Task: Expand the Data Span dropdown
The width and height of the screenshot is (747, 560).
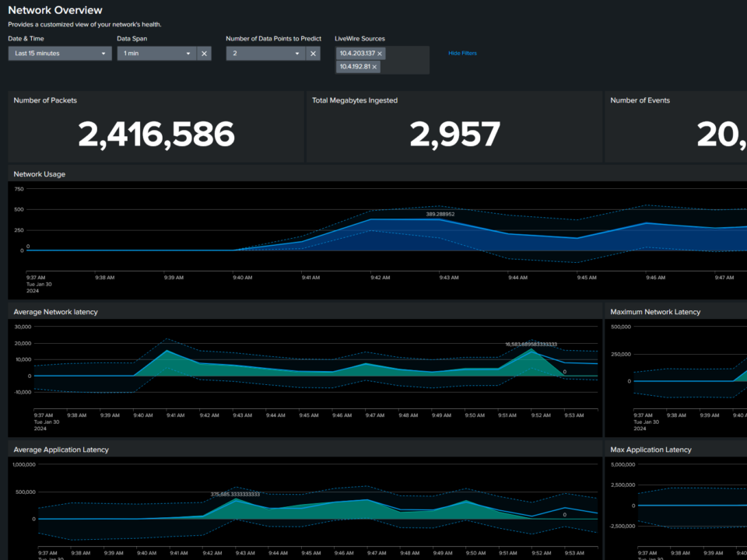Action: pyautogui.click(x=156, y=54)
